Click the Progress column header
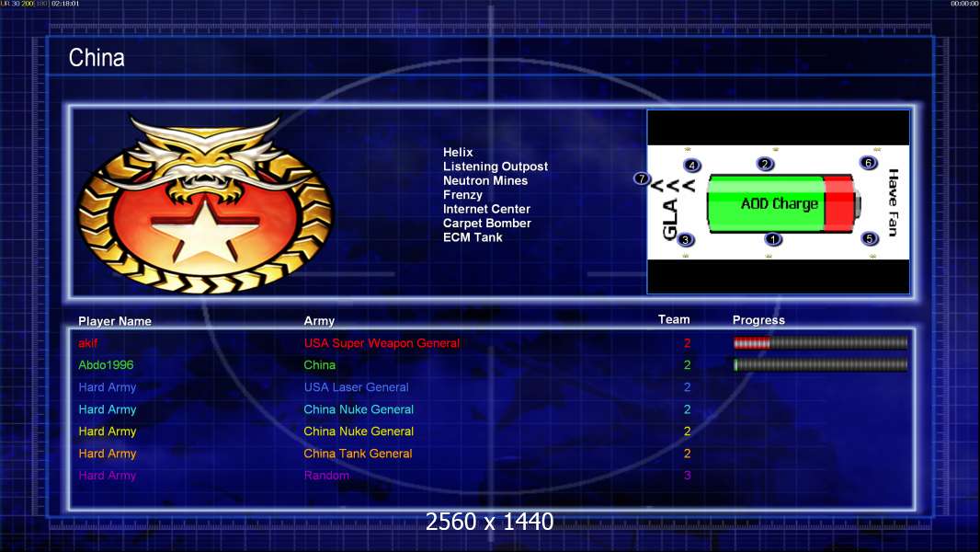 pyautogui.click(x=758, y=320)
